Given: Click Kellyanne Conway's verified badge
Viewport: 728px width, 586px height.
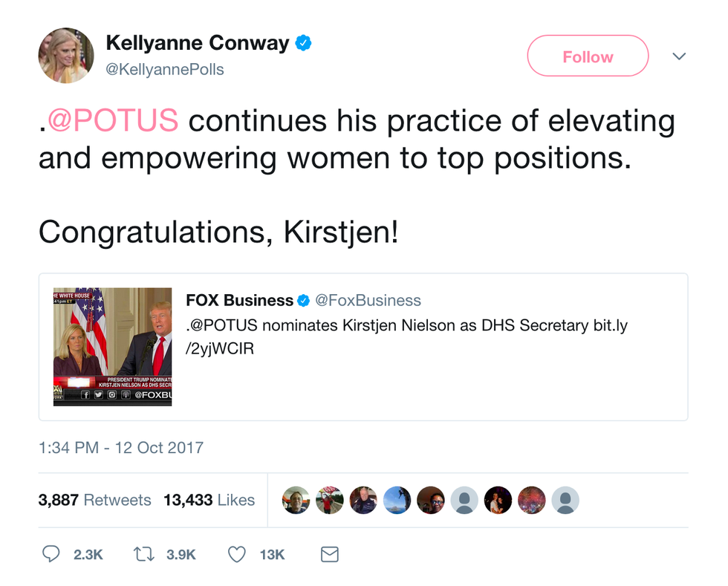Looking at the screenshot, I should 303,44.
